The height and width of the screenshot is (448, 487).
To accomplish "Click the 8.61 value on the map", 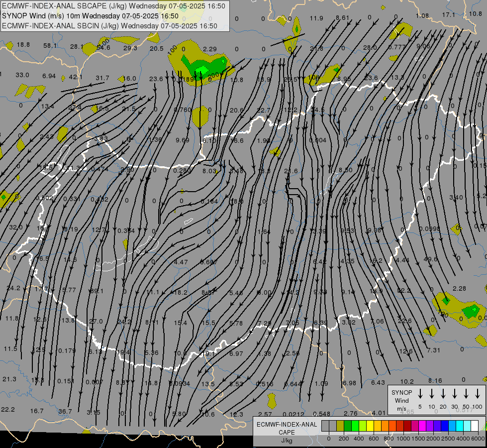I will tap(343, 18).
